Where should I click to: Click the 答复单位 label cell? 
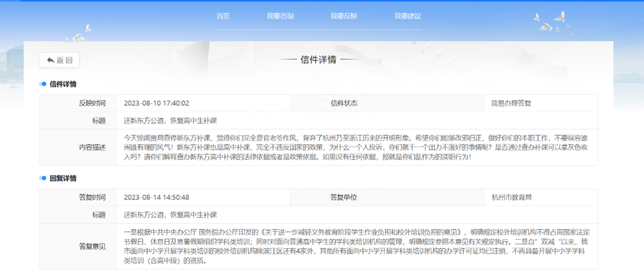387,197
